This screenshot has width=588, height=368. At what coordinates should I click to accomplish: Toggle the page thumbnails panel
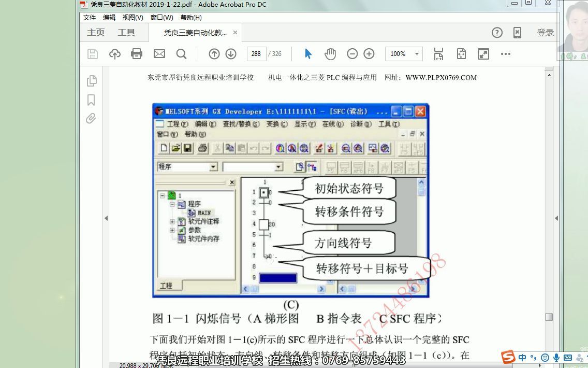[92, 81]
